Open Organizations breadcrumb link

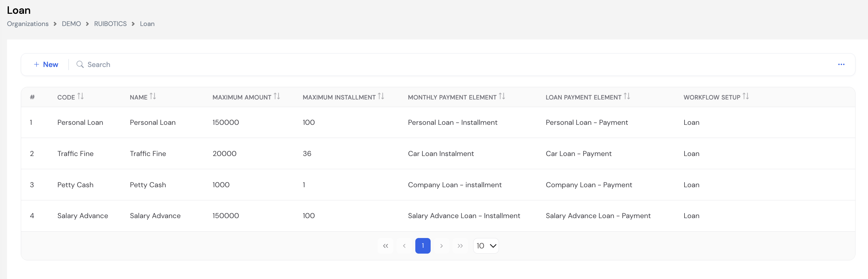(x=28, y=24)
